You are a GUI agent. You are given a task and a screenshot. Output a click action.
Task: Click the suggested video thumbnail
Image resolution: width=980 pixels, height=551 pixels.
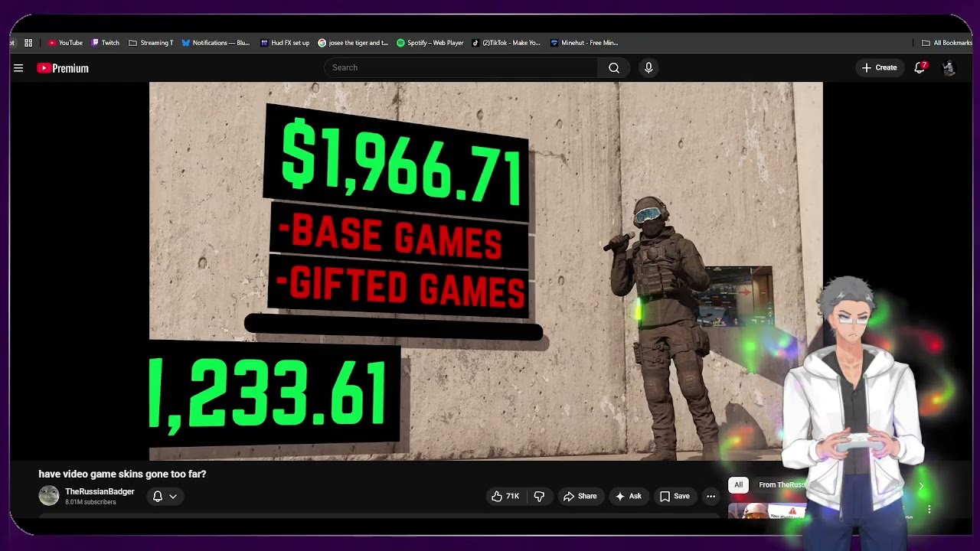point(767,511)
